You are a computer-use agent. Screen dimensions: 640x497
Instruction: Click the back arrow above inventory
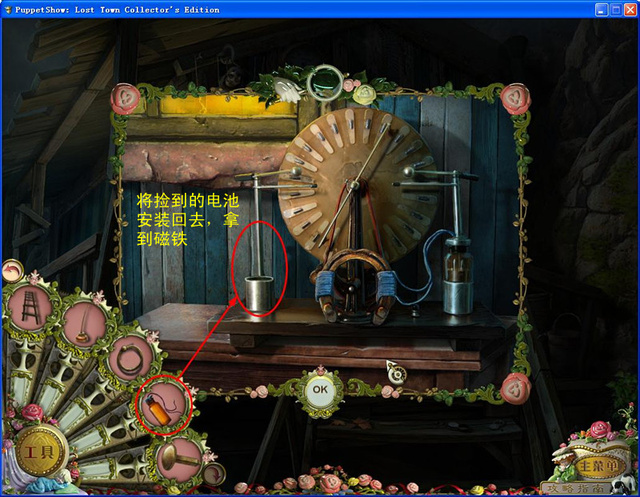pyautogui.click(x=11, y=271)
